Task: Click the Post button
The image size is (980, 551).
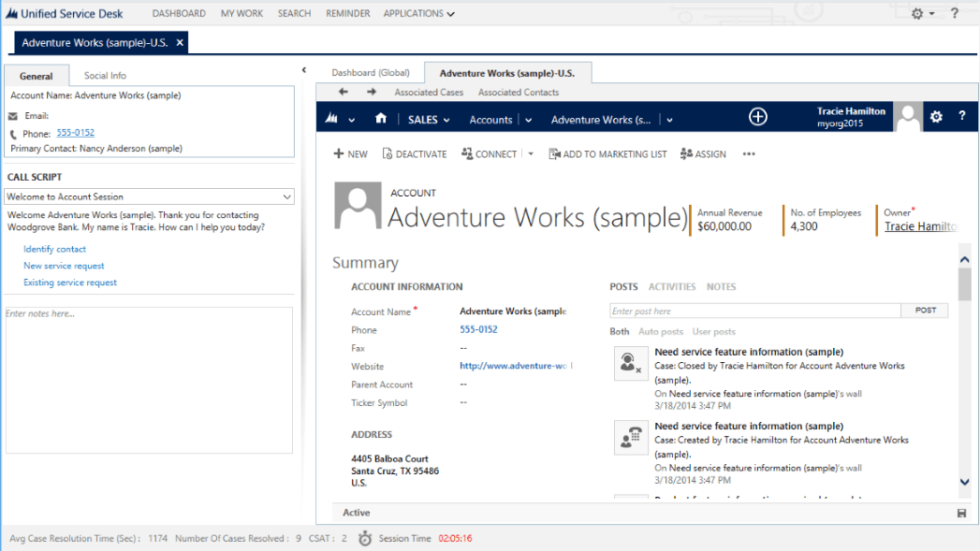Action: [925, 311]
